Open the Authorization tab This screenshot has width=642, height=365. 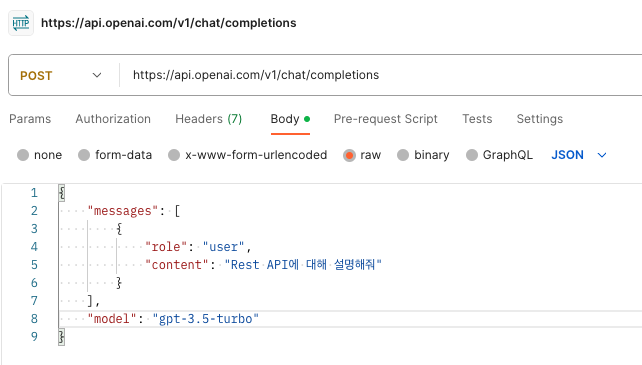click(x=113, y=119)
